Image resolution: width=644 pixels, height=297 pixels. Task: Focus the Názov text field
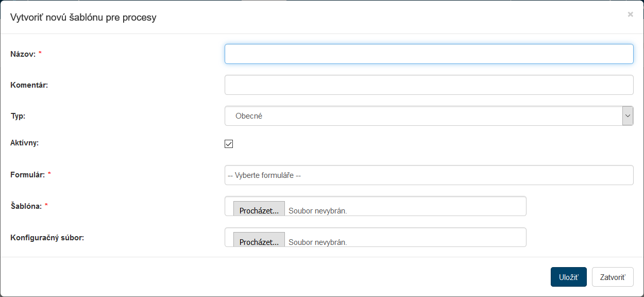pos(429,54)
